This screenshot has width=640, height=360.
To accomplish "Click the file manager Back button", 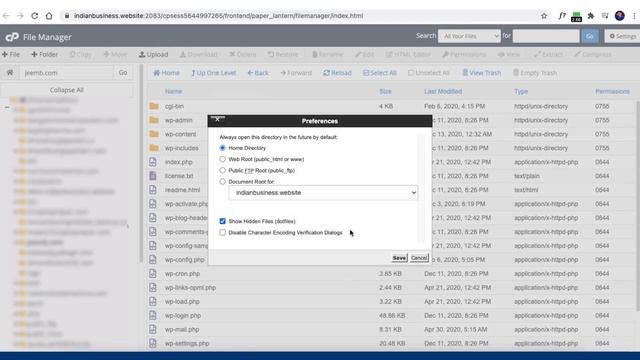I will click(x=258, y=73).
